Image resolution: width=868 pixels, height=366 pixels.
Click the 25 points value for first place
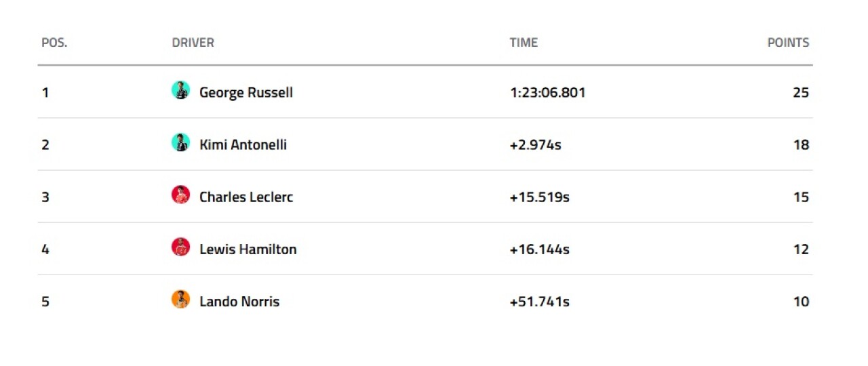click(801, 92)
